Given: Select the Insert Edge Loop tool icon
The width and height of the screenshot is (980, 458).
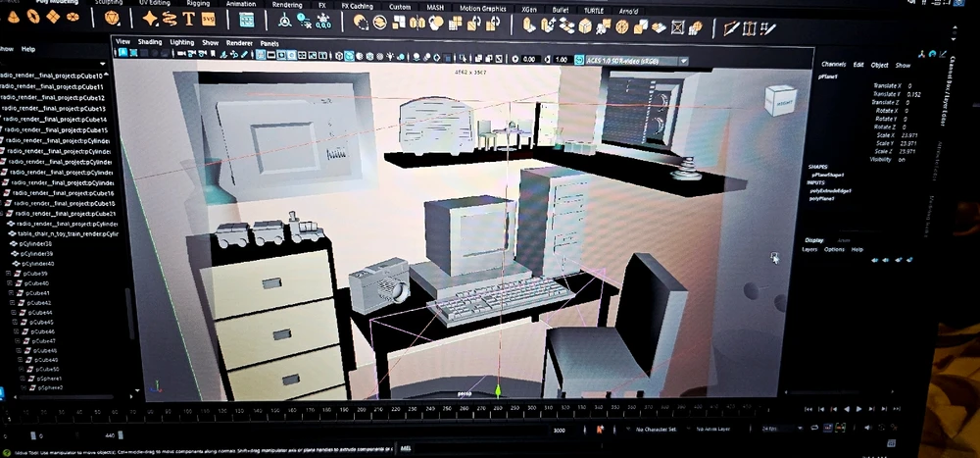Looking at the screenshot, I should [750, 28].
